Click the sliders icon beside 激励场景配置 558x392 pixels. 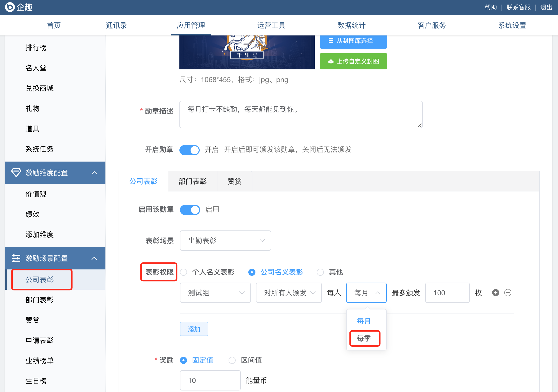tap(16, 258)
